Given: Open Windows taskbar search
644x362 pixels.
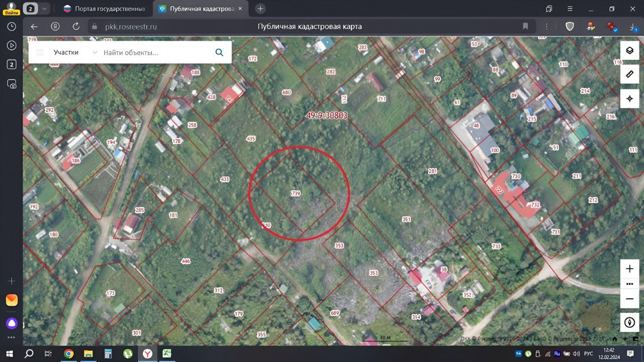Looking at the screenshot, I should [29, 354].
